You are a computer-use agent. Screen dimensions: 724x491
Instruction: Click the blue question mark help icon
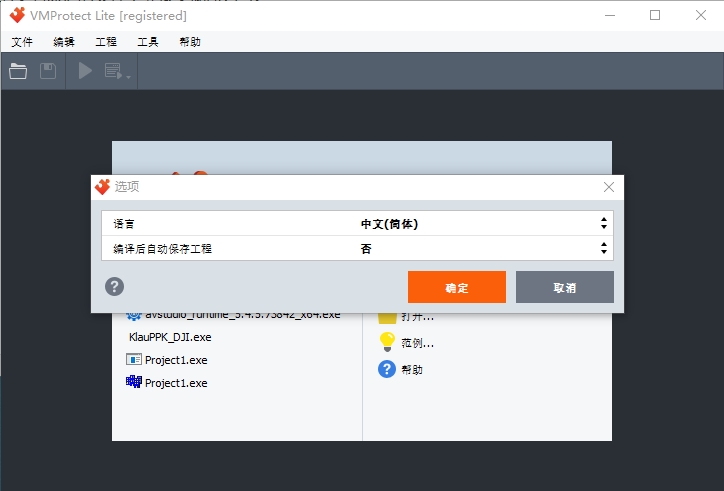(387, 369)
